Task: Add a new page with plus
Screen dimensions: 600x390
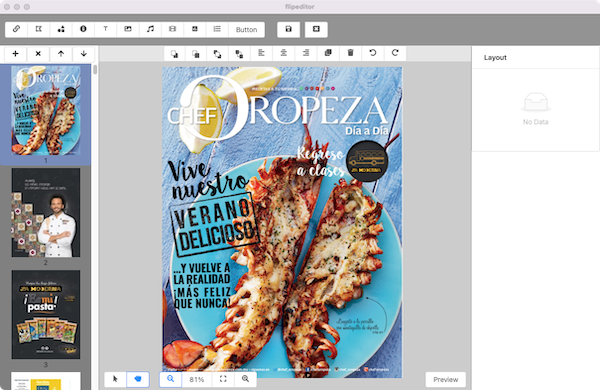Action: click(x=15, y=54)
